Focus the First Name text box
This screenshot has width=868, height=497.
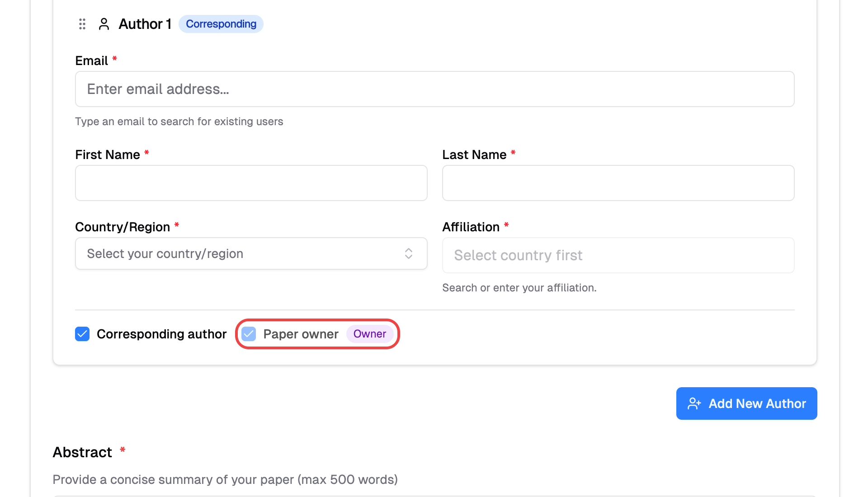251,183
